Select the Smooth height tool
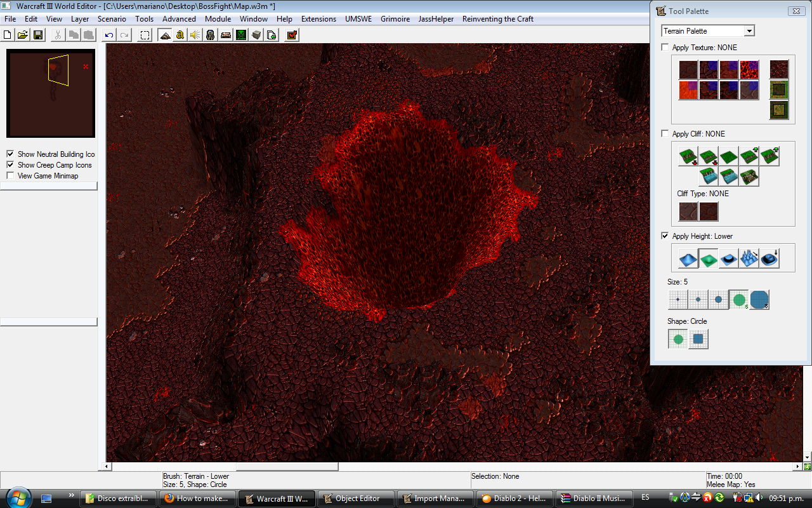 (769, 258)
